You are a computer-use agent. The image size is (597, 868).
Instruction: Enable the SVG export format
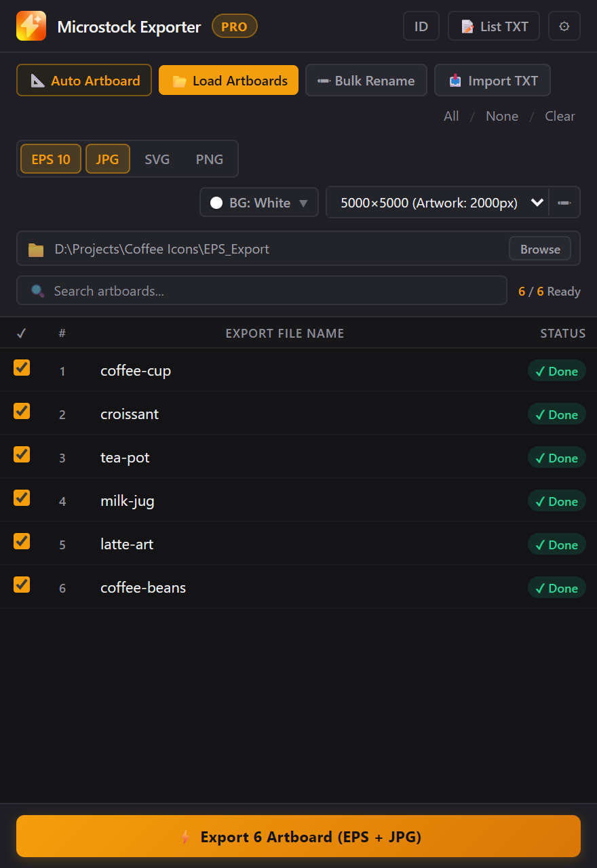[x=157, y=159]
